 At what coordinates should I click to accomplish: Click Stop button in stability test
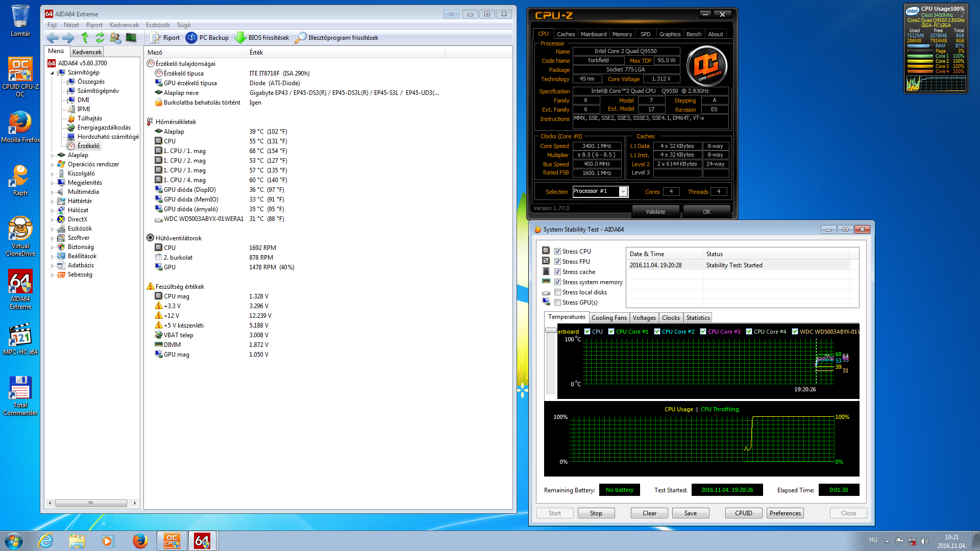pos(596,513)
